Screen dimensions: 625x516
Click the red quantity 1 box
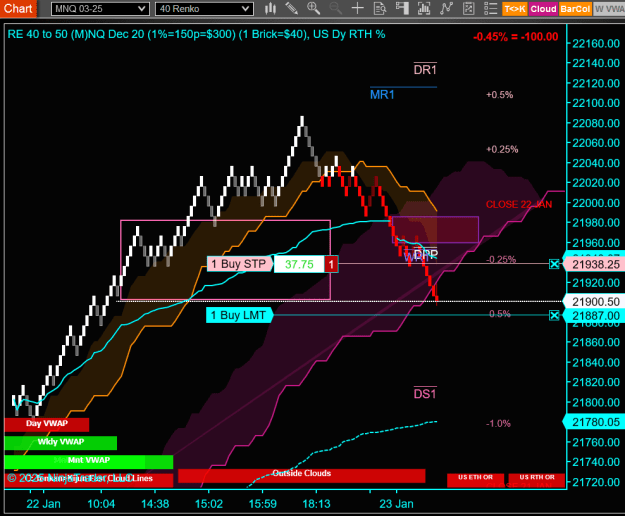tap(331, 264)
